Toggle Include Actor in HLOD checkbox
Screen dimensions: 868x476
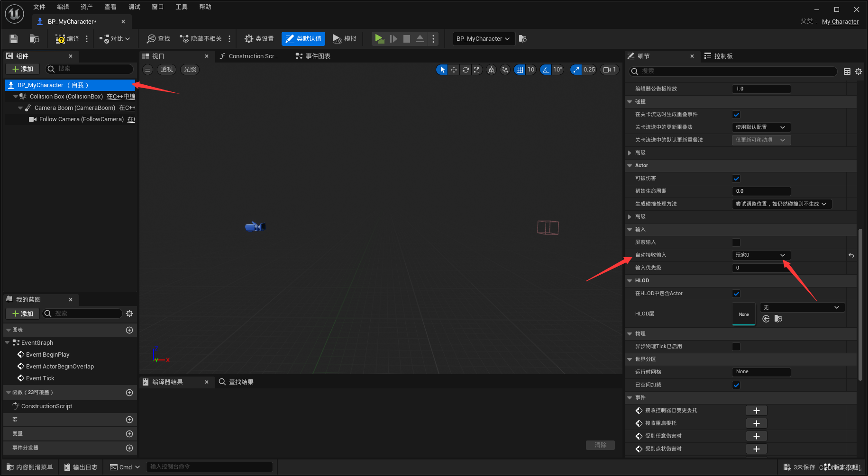pyautogui.click(x=736, y=294)
